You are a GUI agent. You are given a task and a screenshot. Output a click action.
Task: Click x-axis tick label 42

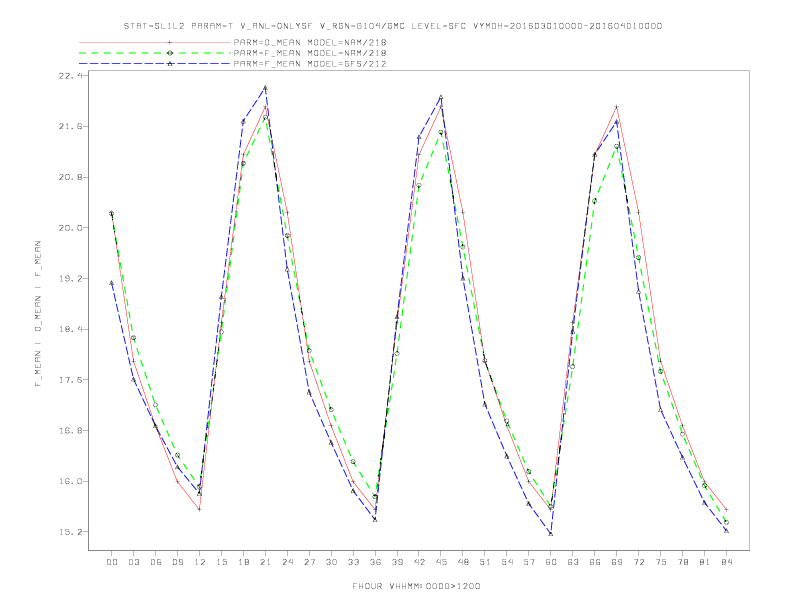point(419,562)
